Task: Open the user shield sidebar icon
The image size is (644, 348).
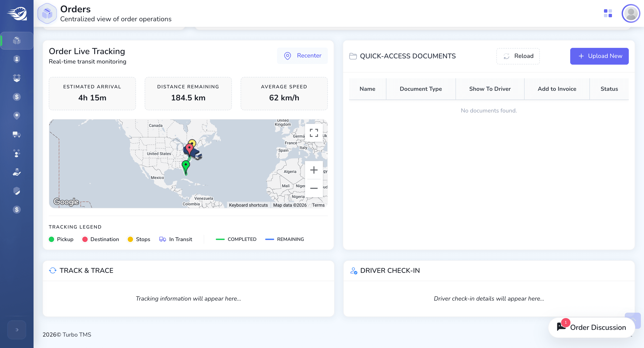Action: point(17,59)
